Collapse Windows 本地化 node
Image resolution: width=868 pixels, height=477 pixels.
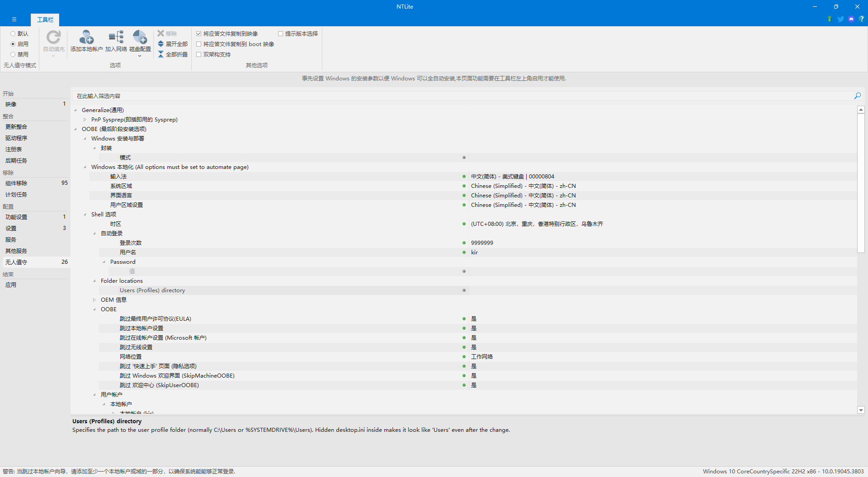coord(85,167)
